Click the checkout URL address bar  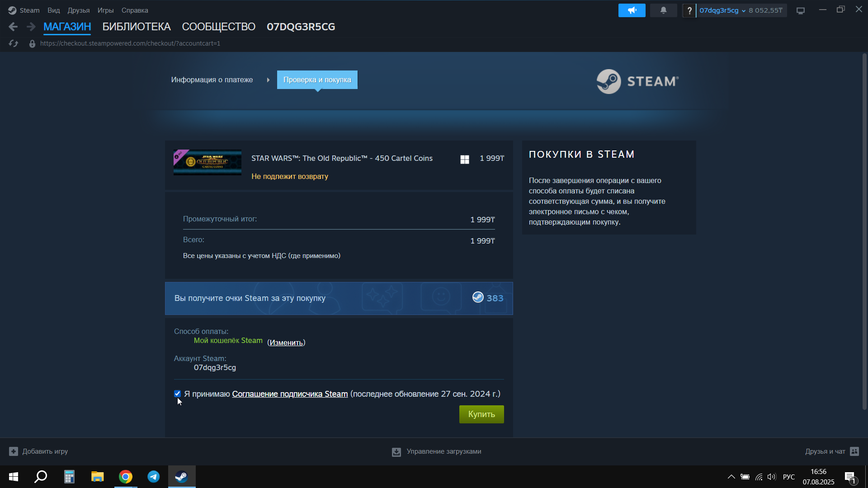pos(130,43)
